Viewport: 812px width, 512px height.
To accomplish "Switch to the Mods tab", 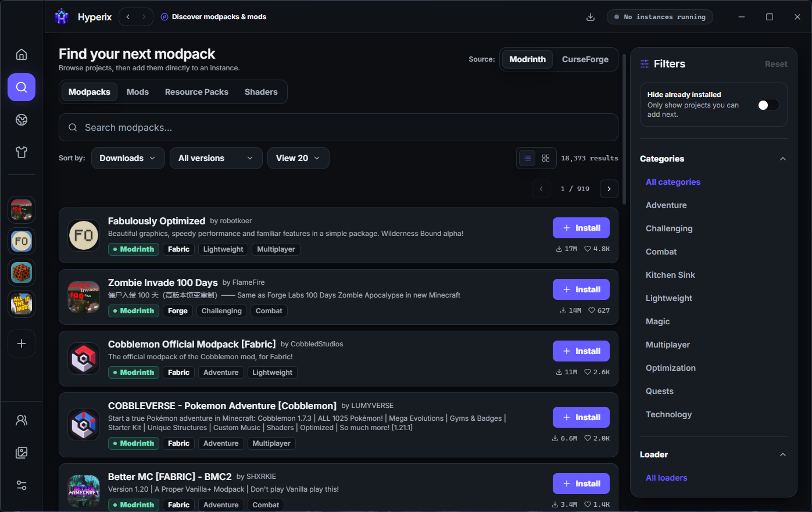I will pos(138,92).
